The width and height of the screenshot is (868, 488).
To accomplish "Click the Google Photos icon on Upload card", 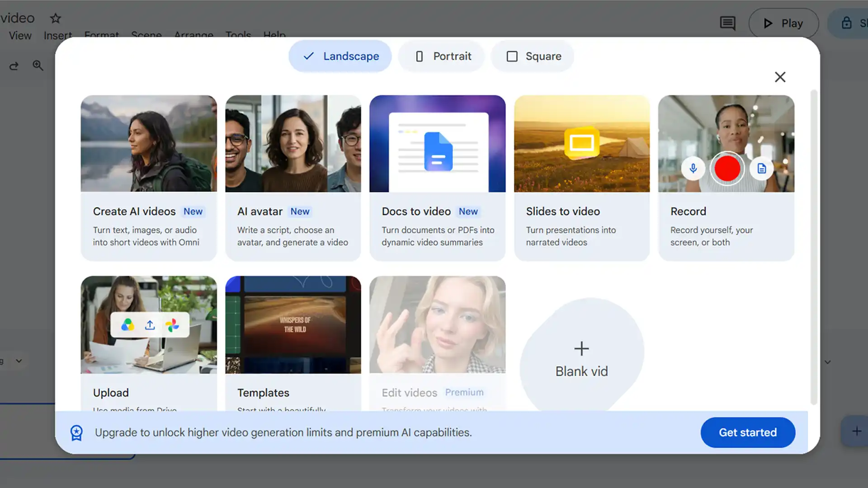I will click(x=172, y=325).
